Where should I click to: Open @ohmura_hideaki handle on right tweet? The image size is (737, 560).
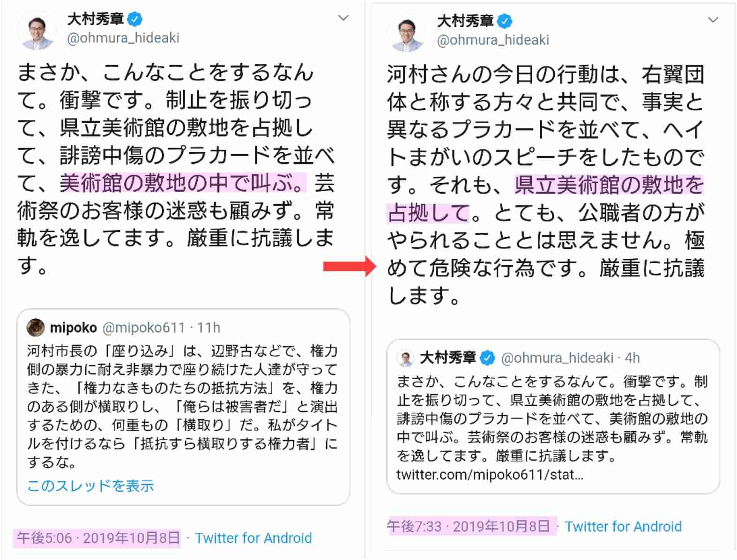coord(493,40)
